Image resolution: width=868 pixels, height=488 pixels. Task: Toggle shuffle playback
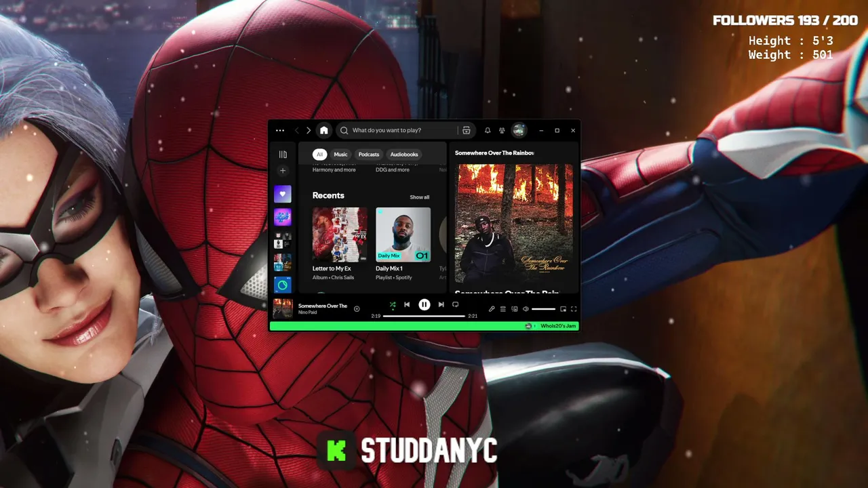coord(393,305)
